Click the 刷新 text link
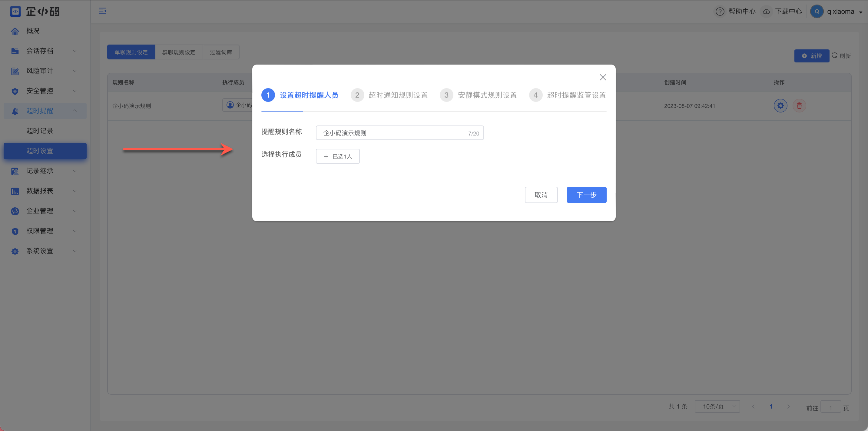Image resolution: width=868 pixels, height=431 pixels. point(845,56)
